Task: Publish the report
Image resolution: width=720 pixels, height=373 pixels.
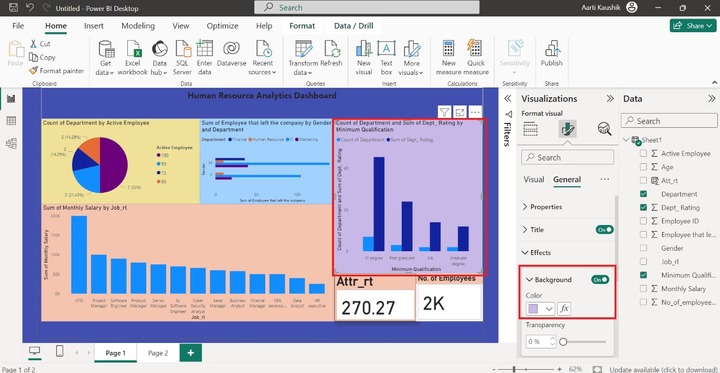Action: pyautogui.click(x=551, y=54)
